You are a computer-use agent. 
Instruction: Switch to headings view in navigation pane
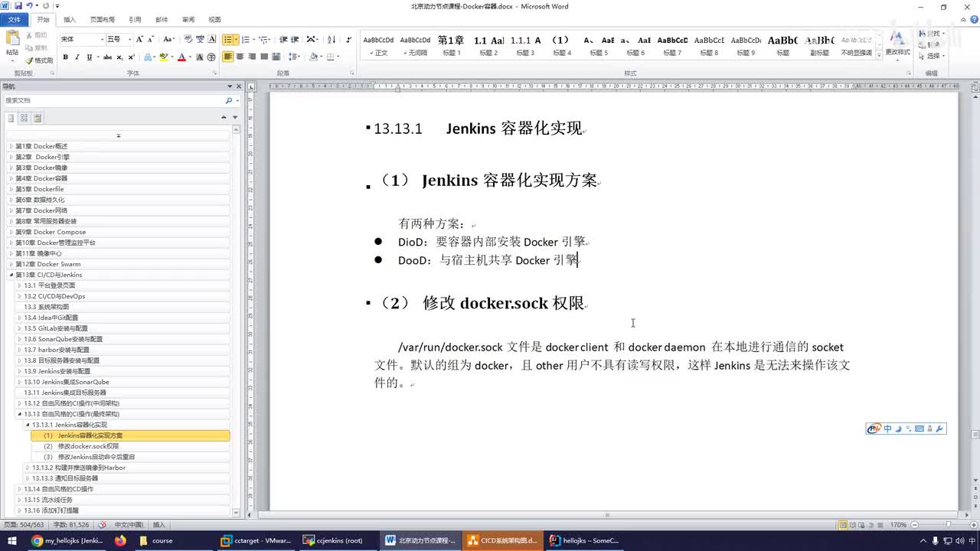[11, 118]
